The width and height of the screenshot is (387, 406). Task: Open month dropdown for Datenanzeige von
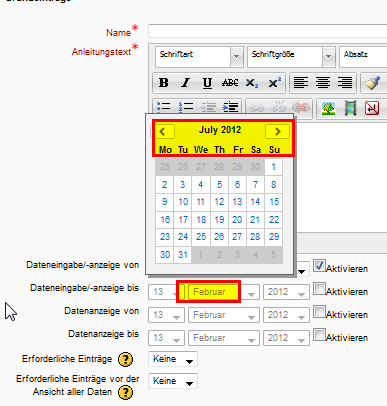click(224, 315)
